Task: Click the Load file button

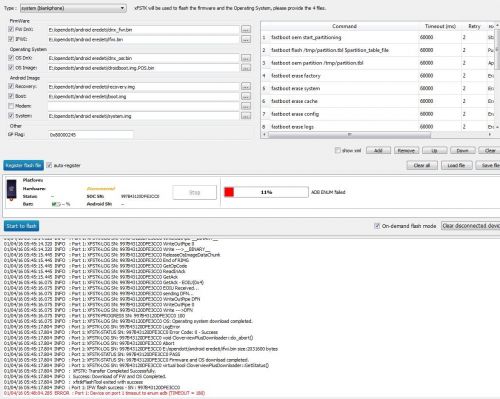Action: pyautogui.click(x=457, y=165)
